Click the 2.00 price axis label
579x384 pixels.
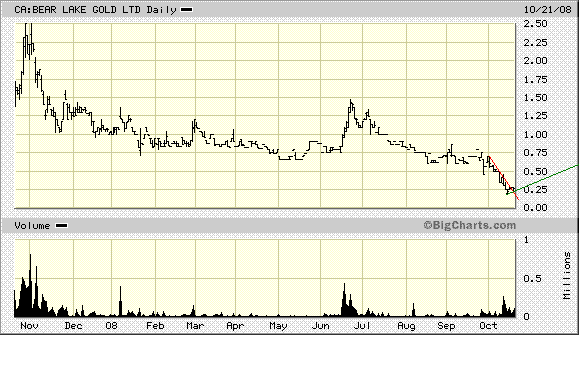[x=535, y=61]
